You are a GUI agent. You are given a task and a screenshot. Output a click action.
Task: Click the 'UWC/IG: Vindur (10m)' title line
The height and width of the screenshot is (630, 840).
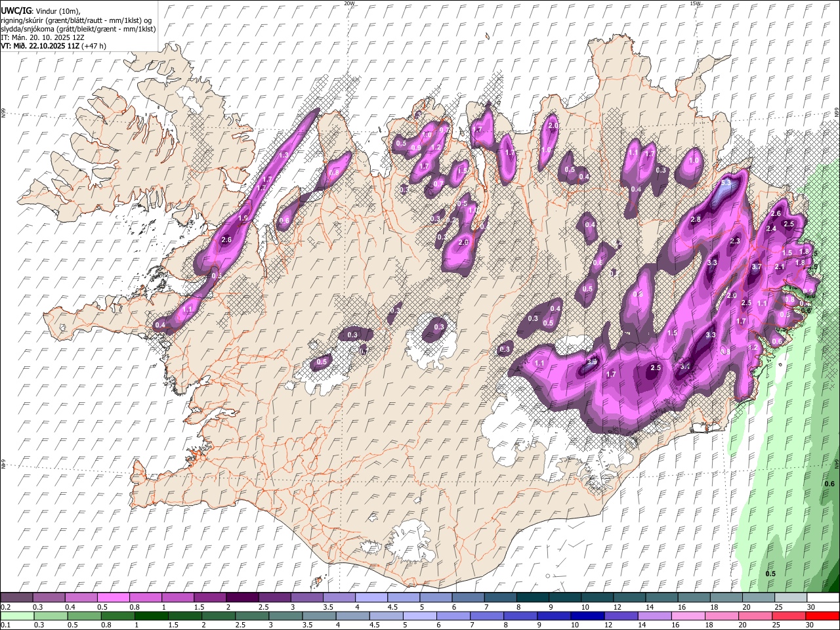click(x=40, y=11)
